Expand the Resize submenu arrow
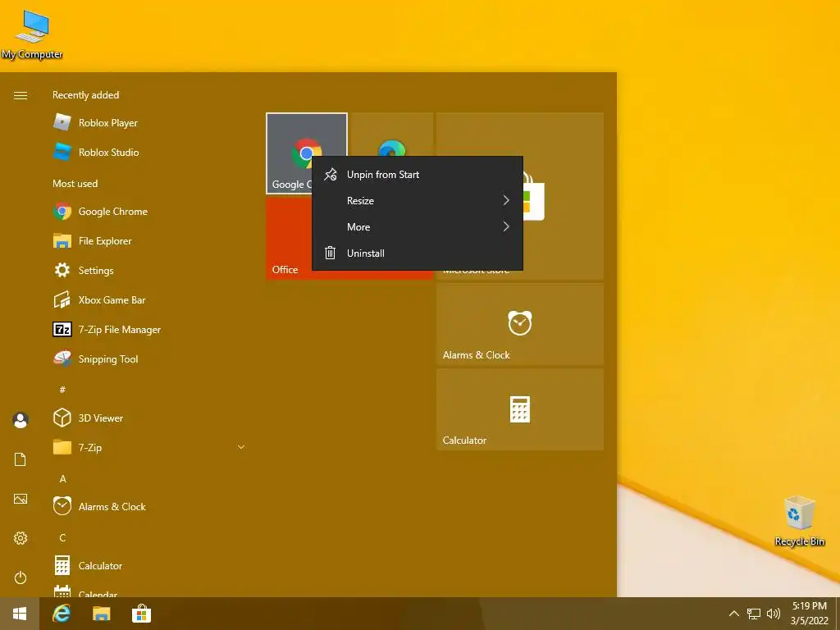The height and width of the screenshot is (630, 840). (x=505, y=200)
